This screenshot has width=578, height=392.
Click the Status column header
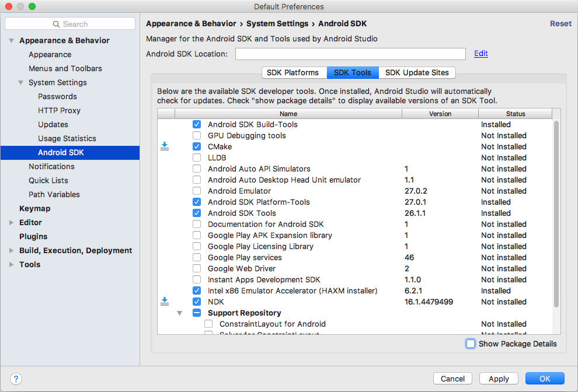click(x=516, y=114)
